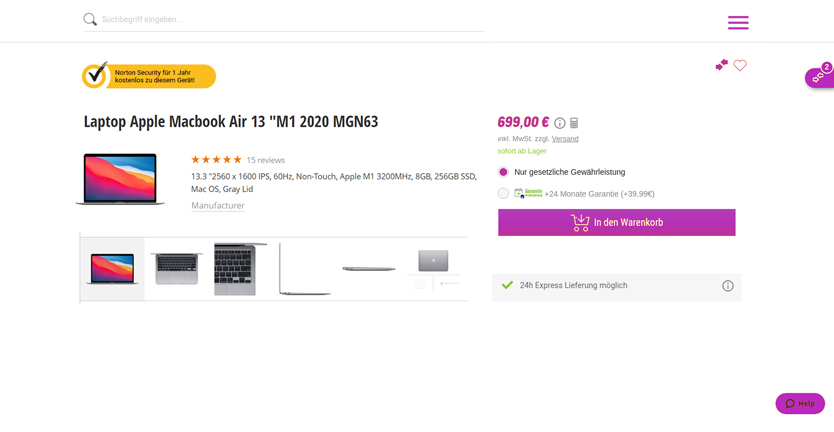Open the hamburger menu

[738, 23]
